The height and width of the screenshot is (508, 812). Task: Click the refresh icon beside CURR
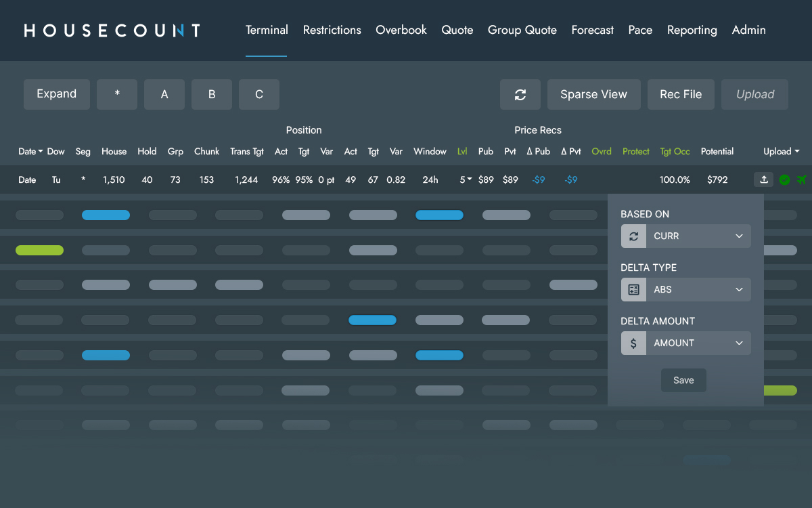click(633, 236)
